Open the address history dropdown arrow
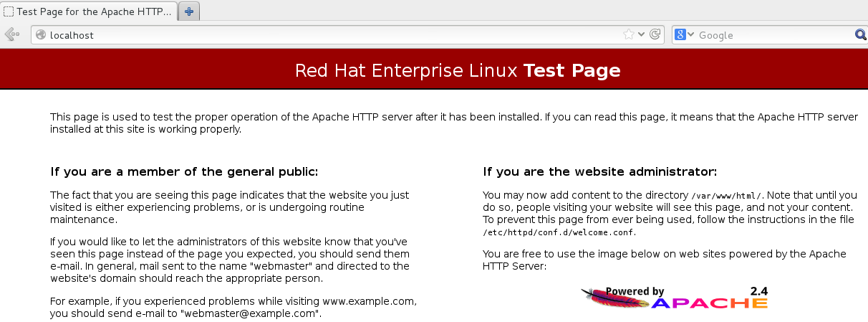Screen dimensions: 868x322 point(642,34)
